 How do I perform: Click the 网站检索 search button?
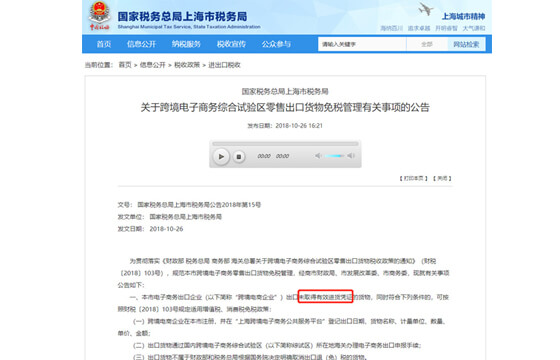466,44
